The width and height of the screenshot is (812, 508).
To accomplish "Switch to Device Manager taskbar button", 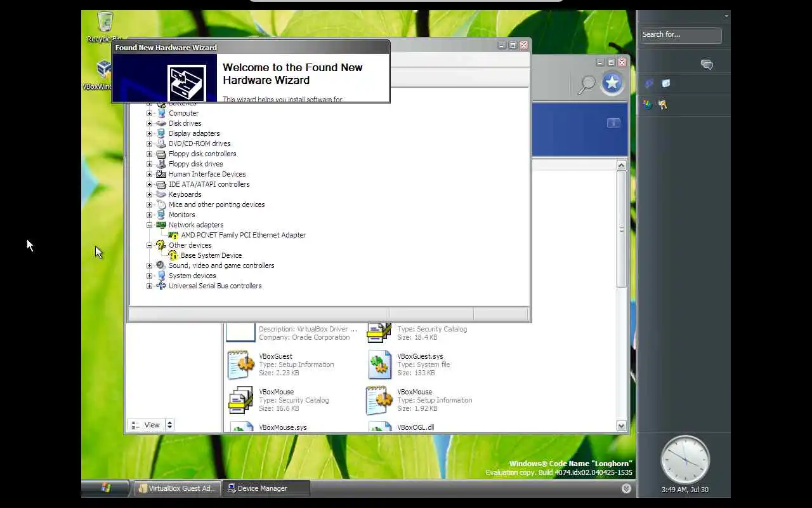I will click(266, 488).
